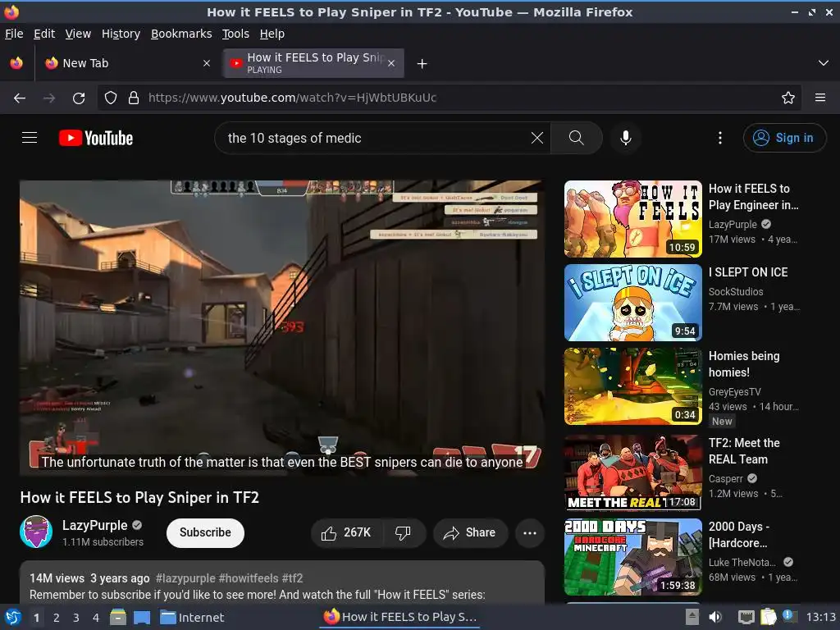Open the Help menu
Screen dimensions: 840x630
[272, 34]
